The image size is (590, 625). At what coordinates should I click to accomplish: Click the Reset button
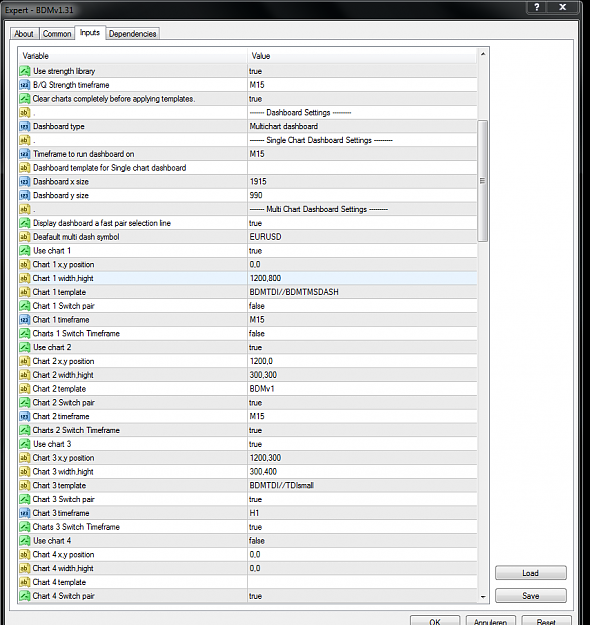(546, 621)
